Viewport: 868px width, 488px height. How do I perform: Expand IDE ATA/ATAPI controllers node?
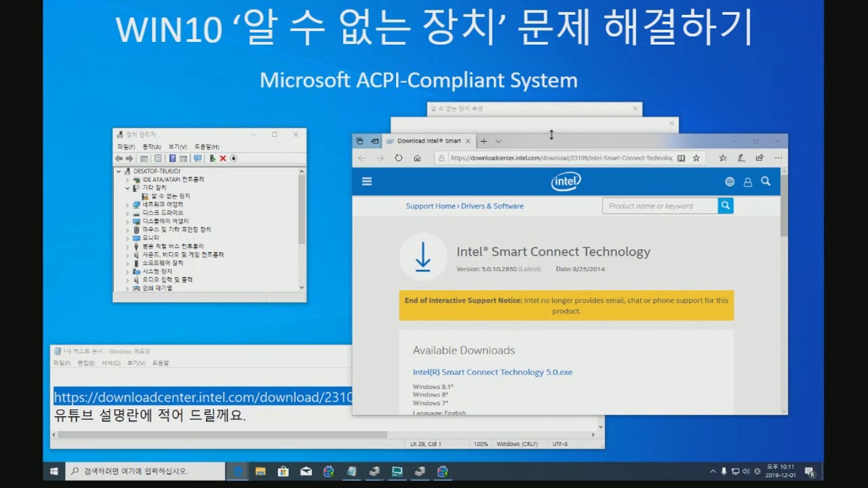(127, 180)
